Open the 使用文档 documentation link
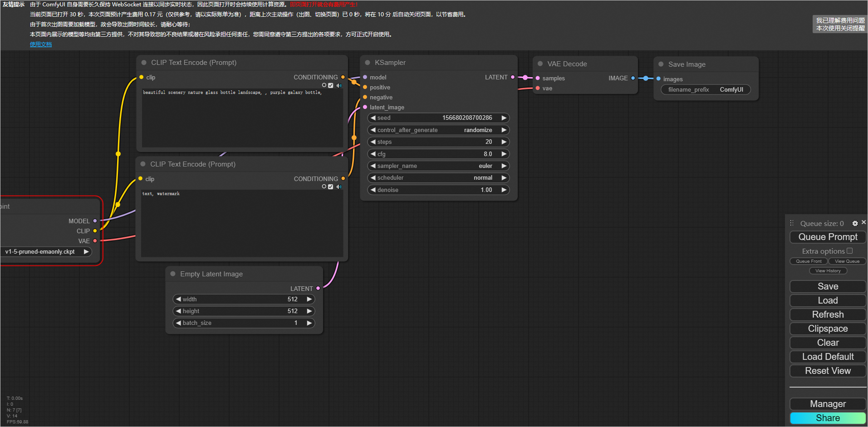This screenshot has width=868, height=427. [x=41, y=44]
